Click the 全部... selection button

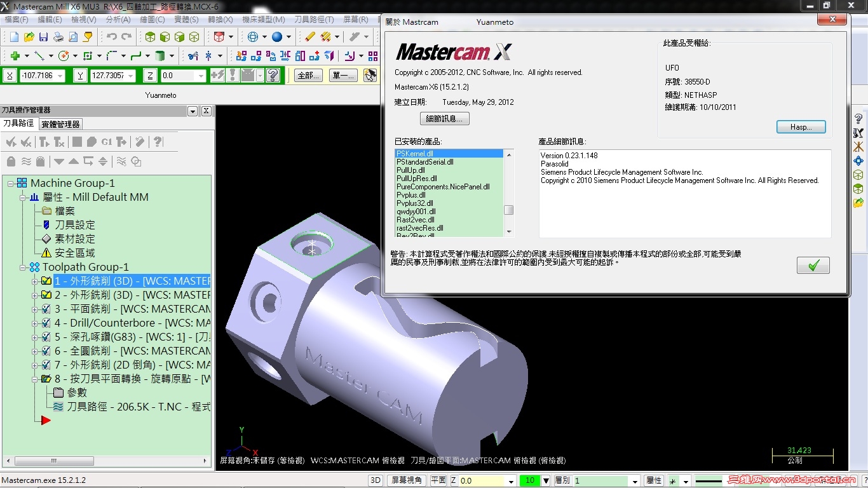tap(309, 76)
